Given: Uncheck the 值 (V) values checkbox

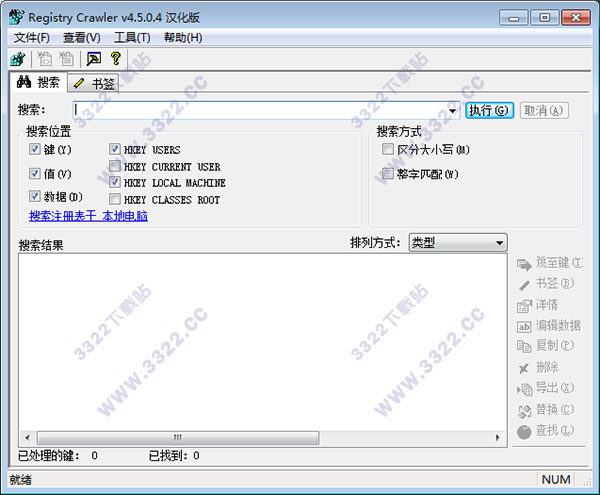Looking at the screenshot, I should click(x=34, y=173).
